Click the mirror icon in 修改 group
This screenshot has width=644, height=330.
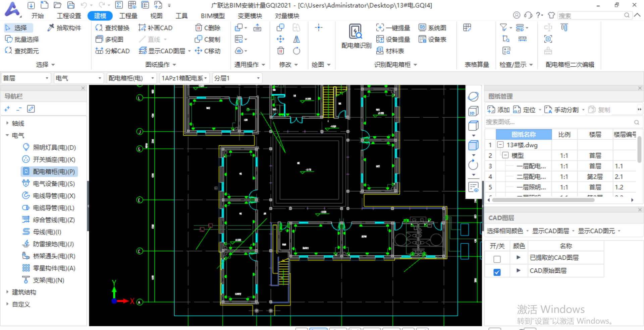(297, 39)
